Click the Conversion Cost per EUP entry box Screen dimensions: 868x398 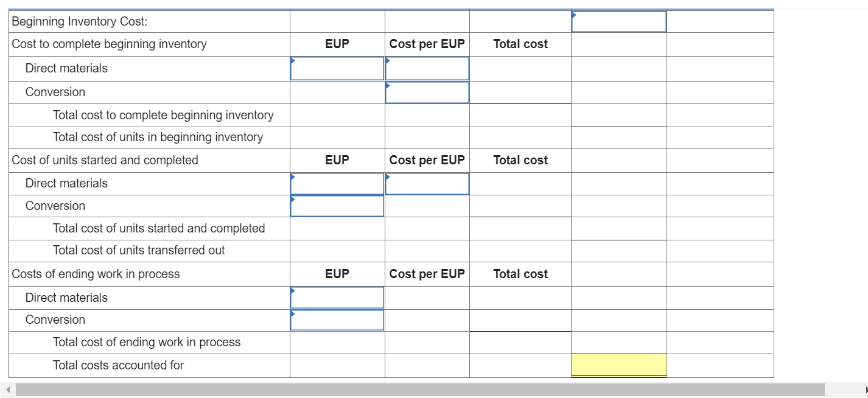(427, 93)
